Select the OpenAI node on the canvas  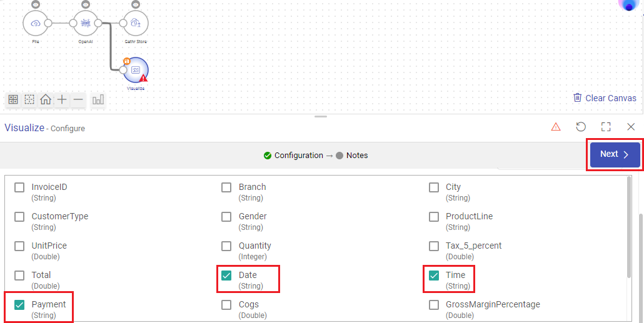tap(86, 23)
